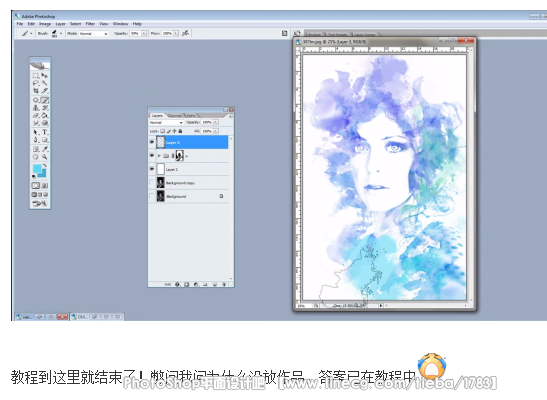
Task: Select the Crop tool
Action: [x=36, y=91]
